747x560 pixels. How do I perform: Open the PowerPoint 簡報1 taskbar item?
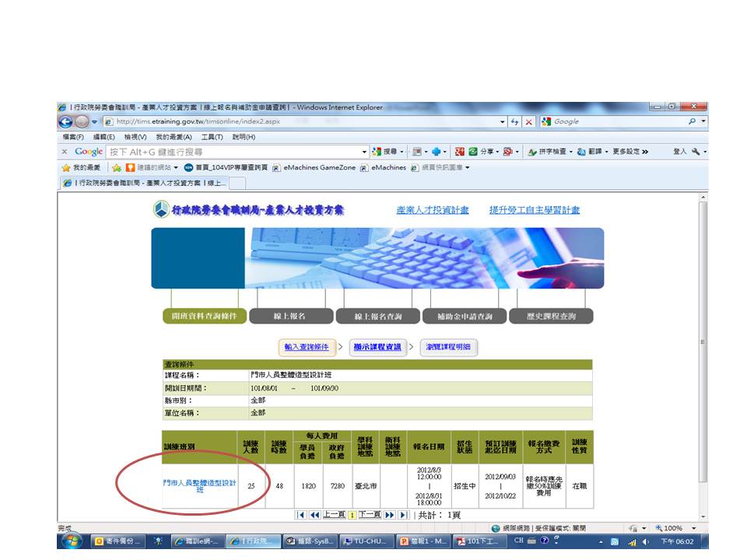point(423,541)
